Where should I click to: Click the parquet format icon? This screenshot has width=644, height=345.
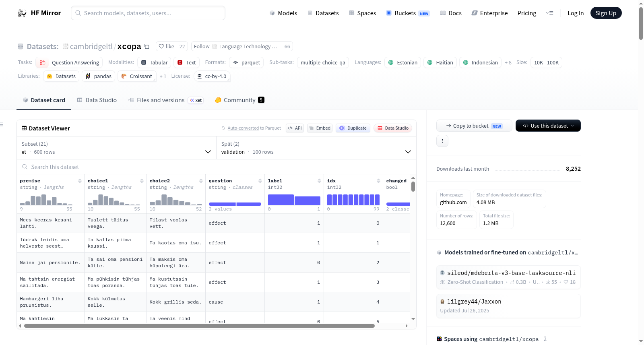pos(235,62)
